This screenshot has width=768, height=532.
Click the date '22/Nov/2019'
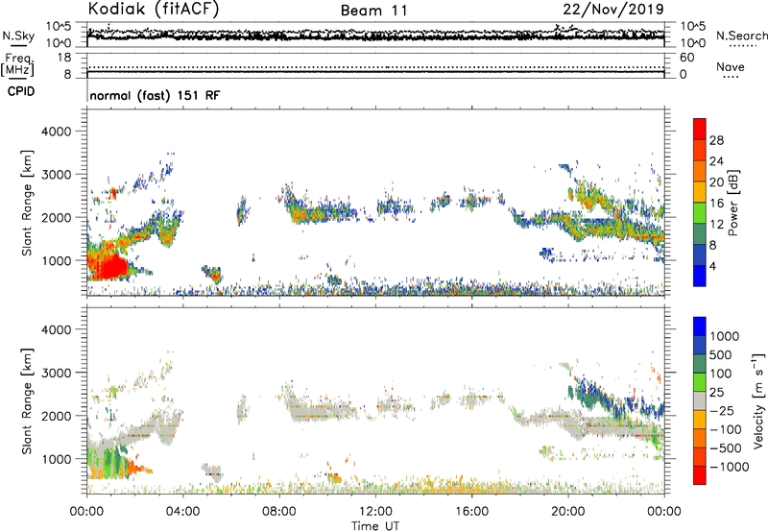tap(613, 9)
